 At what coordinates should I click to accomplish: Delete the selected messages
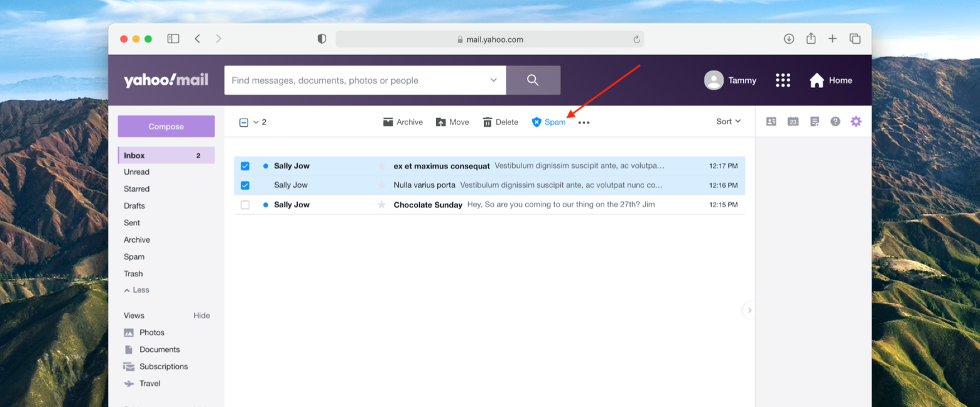(500, 122)
